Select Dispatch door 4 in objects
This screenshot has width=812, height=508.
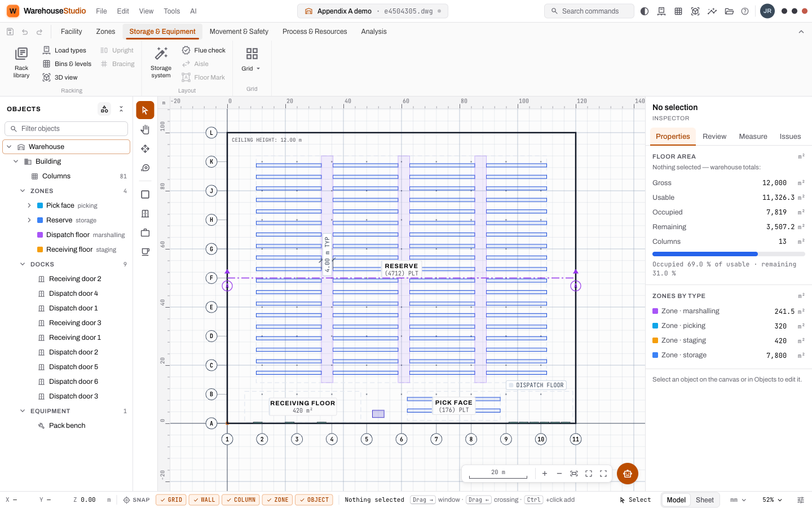click(73, 294)
